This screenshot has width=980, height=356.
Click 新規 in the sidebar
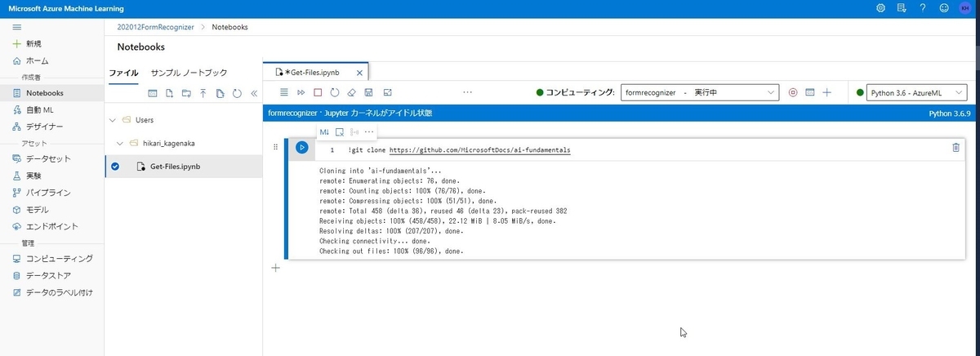click(x=52, y=43)
